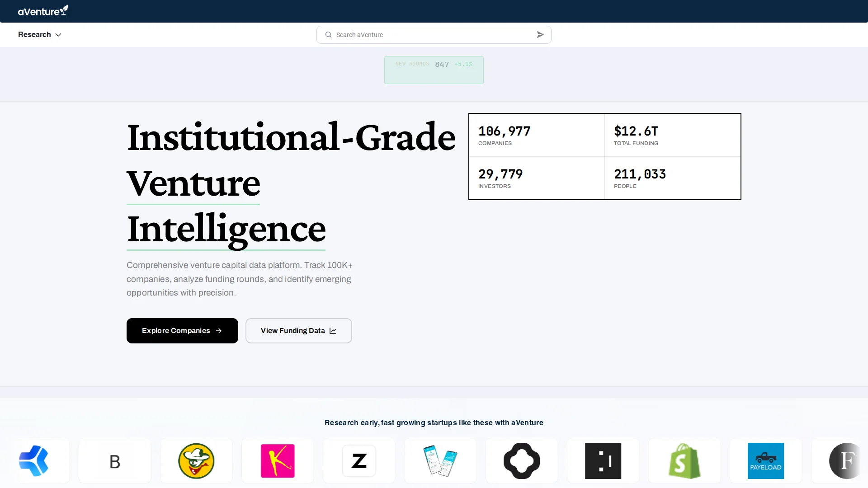Click the chevron next to Research

tap(58, 35)
